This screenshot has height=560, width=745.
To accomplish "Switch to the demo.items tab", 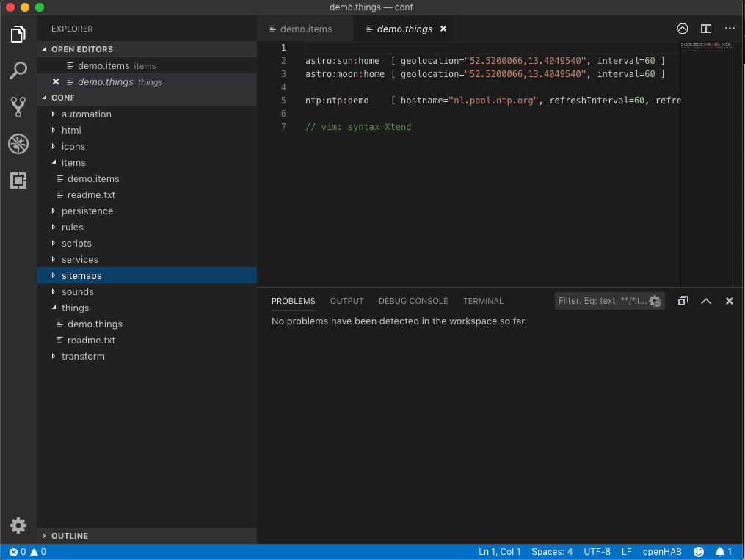I will 305,29.
